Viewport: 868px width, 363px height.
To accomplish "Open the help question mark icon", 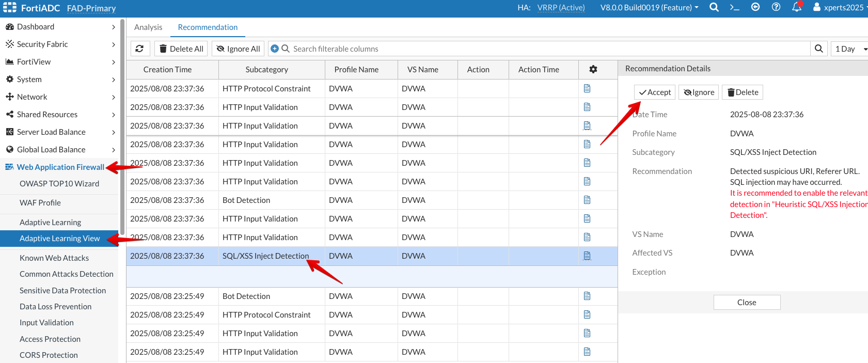I will pyautogui.click(x=776, y=7).
